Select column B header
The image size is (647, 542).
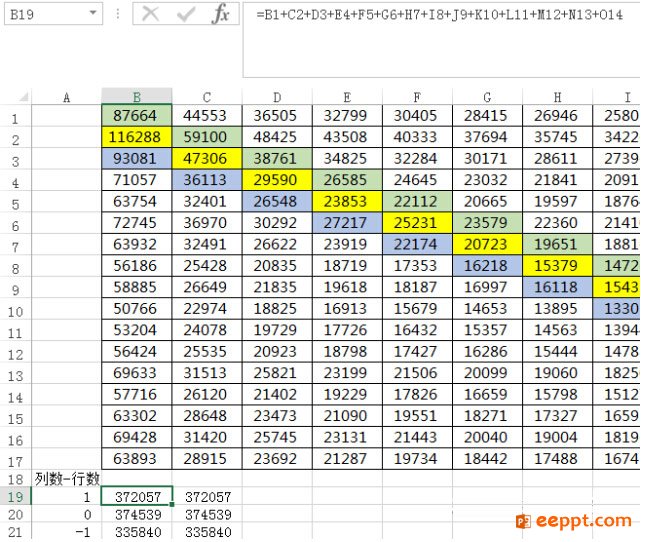coord(137,97)
